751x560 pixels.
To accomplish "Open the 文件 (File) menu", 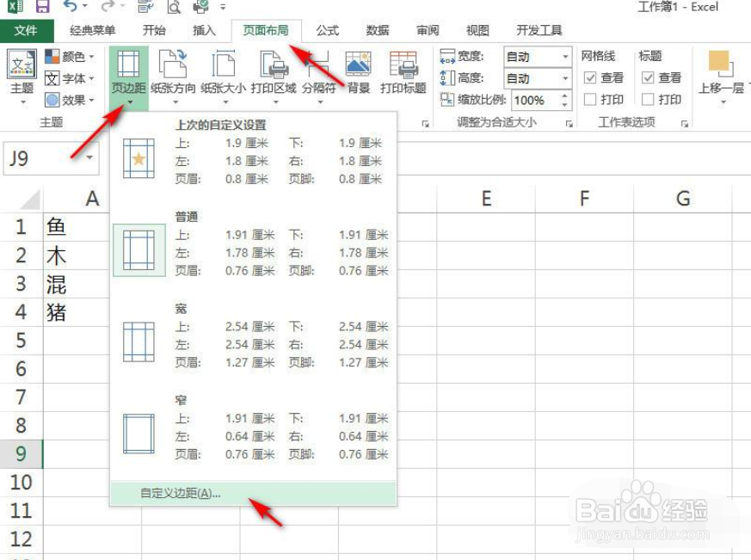I will pyautogui.click(x=26, y=30).
